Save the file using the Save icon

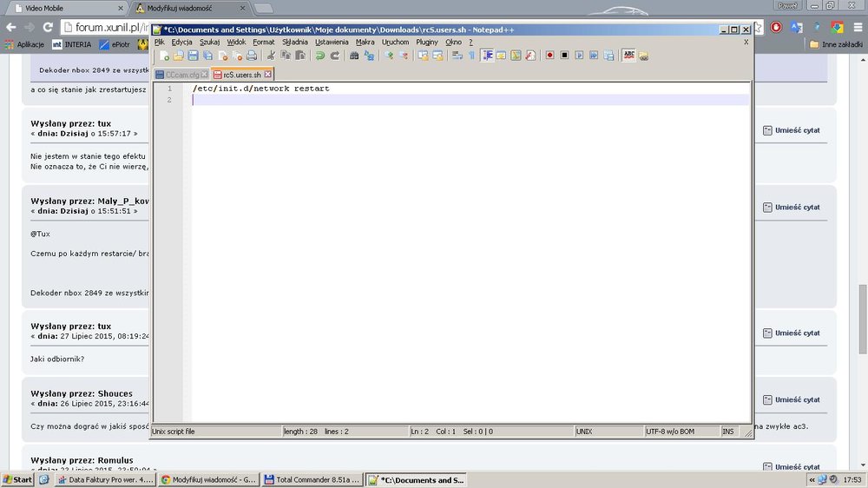point(193,56)
